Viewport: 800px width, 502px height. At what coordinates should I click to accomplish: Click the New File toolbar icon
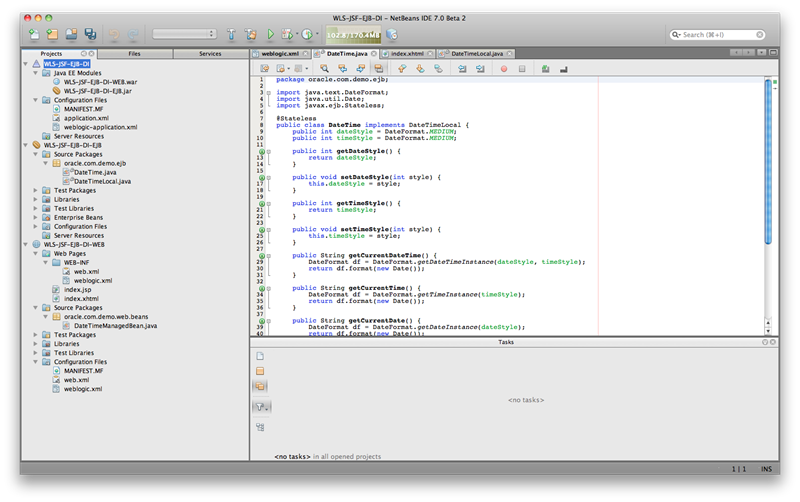pyautogui.click(x=34, y=34)
